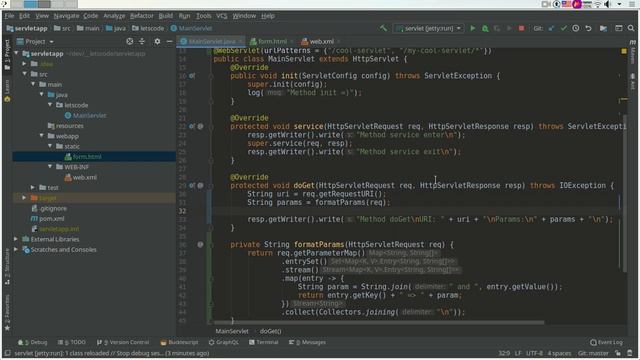Toggle the Structure side tool window tab

7,266
